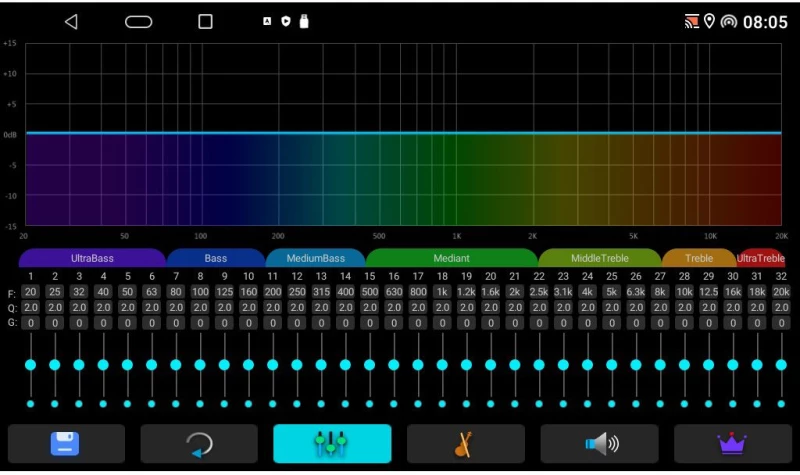Select the Bass band group

(x=215, y=258)
